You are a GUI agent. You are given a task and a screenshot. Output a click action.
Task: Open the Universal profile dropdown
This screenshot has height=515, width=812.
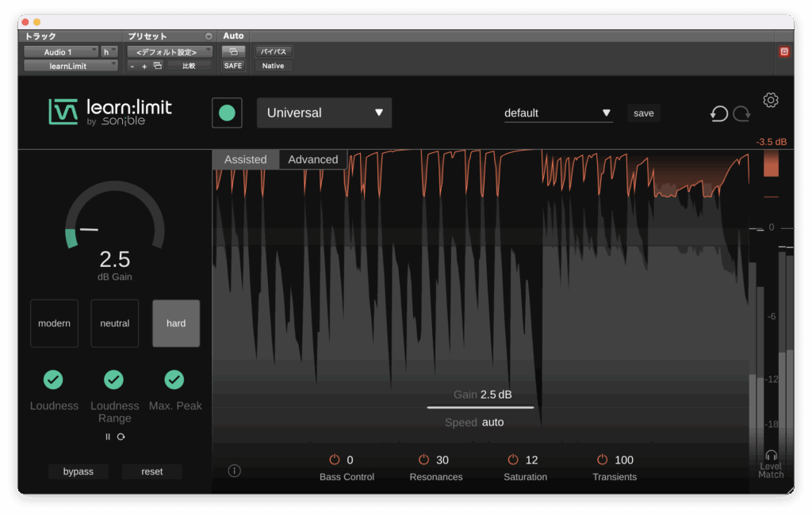[x=324, y=113]
